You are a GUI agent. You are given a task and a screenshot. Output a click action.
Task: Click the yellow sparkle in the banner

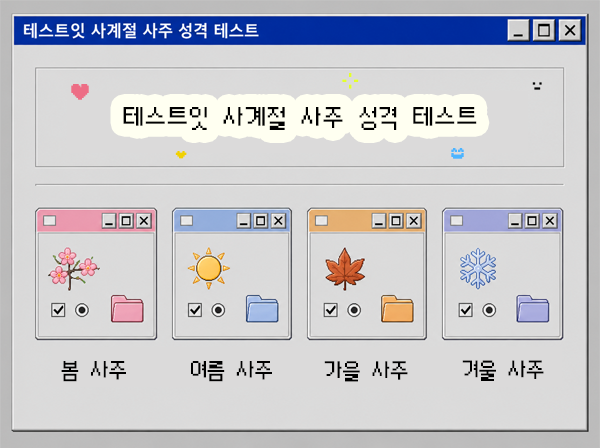pos(350,81)
